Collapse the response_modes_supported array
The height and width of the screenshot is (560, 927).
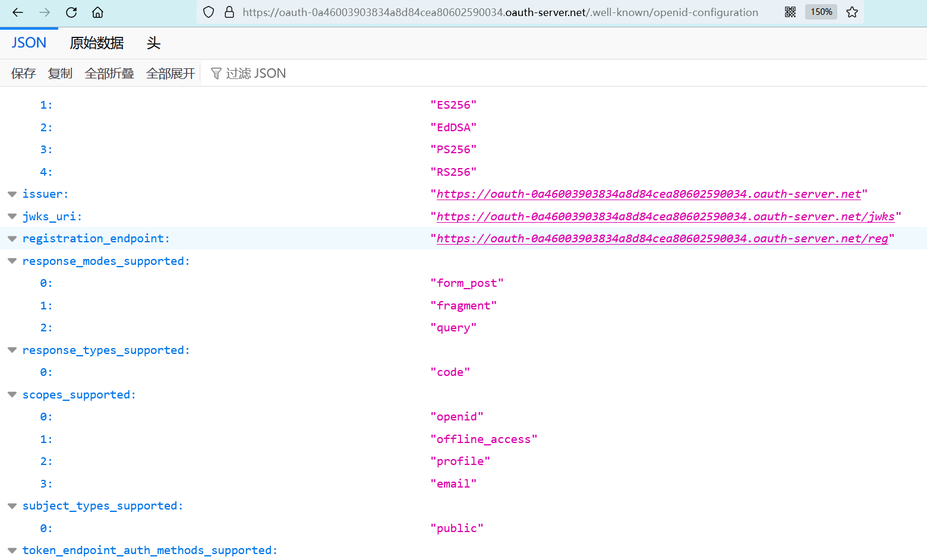tap(12, 261)
